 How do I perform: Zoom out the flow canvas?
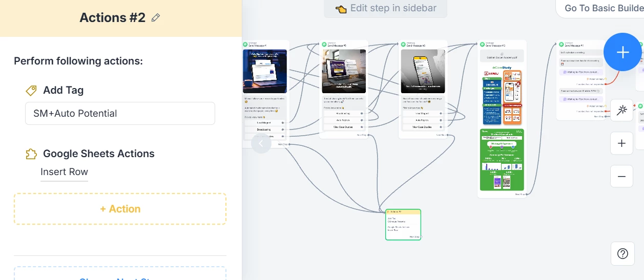[622, 177]
